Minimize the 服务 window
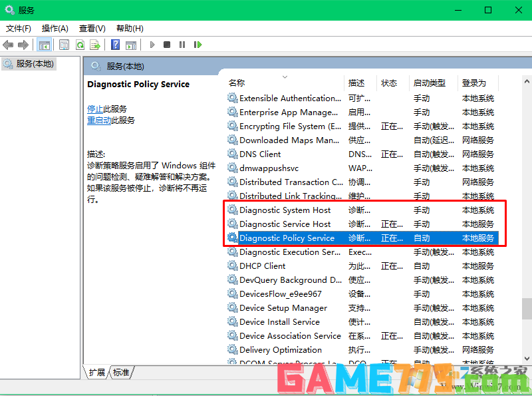The image size is (532, 396). click(x=458, y=10)
